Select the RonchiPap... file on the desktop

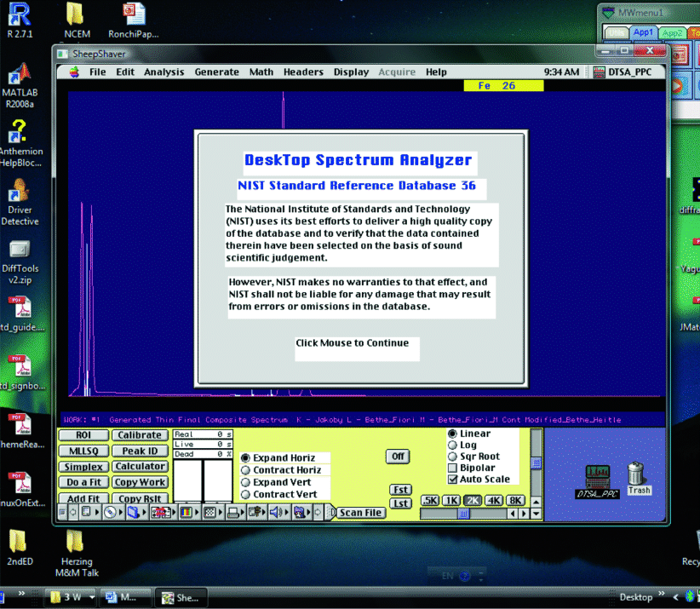(134, 20)
